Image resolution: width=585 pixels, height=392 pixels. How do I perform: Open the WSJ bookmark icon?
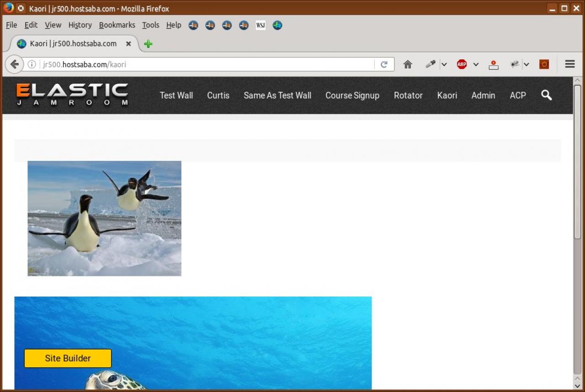pyautogui.click(x=261, y=26)
